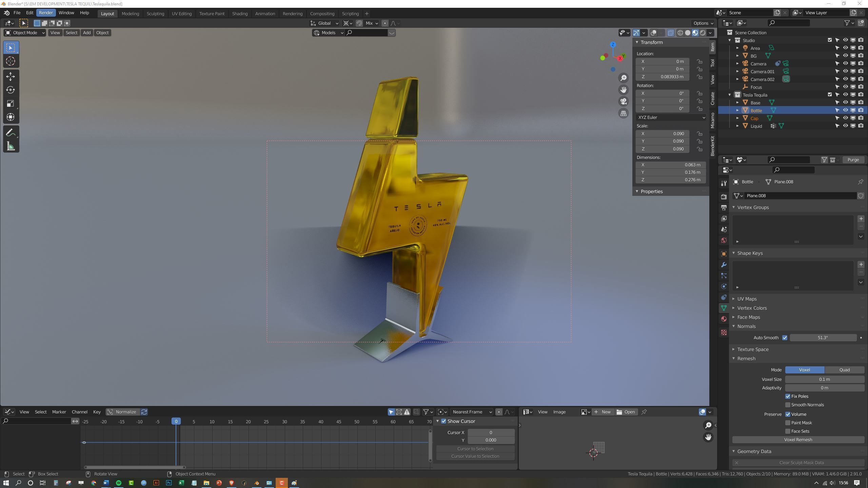Exclude Studio collection from view layer

coord(830,40)
